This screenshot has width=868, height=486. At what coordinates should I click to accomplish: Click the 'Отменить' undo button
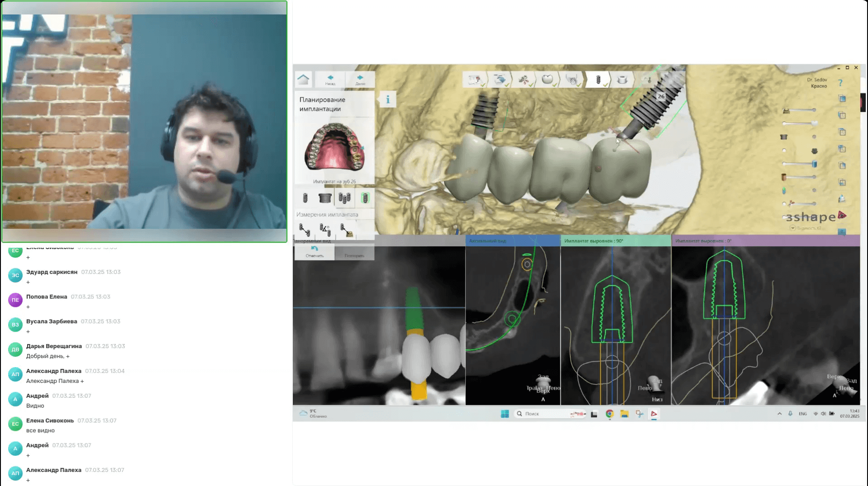pos(315,252)
